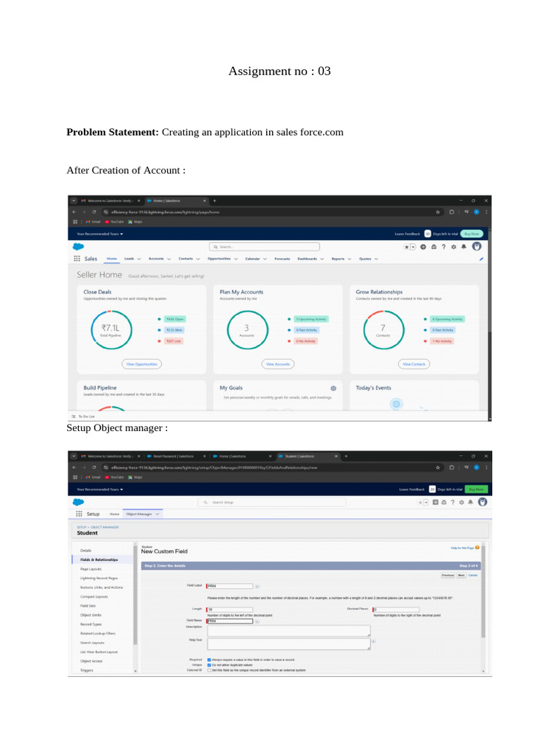Viewport: 560px width, 747px height.
Task: Click the gear icon in My Goals card
Action: click(333, 388)
